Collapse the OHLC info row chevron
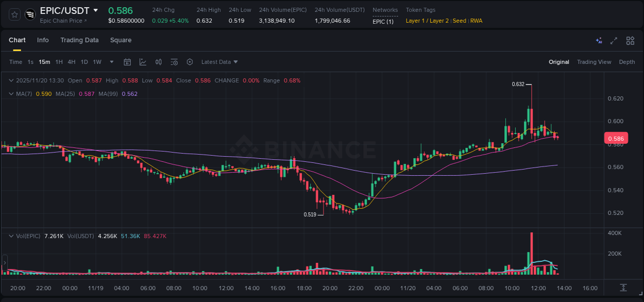 click(11, 80)
